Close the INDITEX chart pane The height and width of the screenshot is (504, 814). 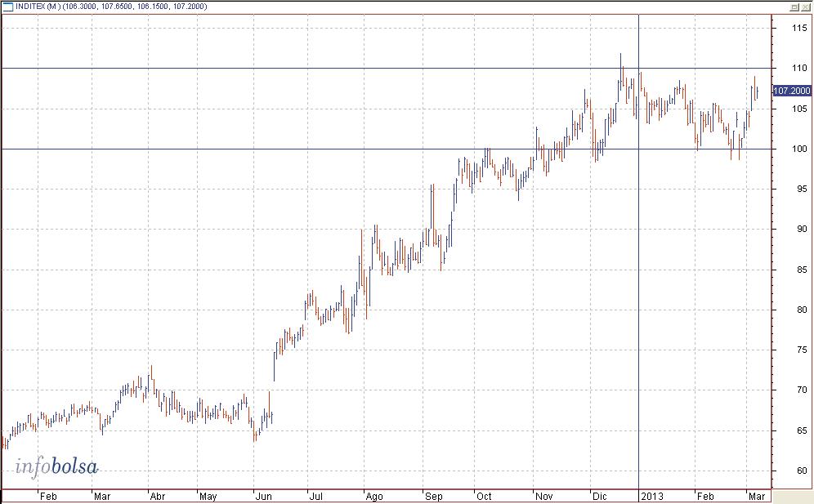805,7
